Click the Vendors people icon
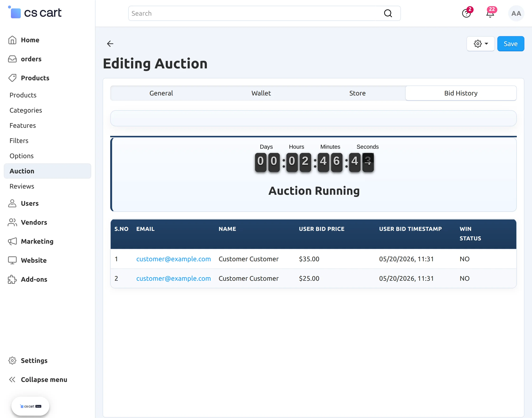This screenshot has width=532, height=418. coord(12,223)
